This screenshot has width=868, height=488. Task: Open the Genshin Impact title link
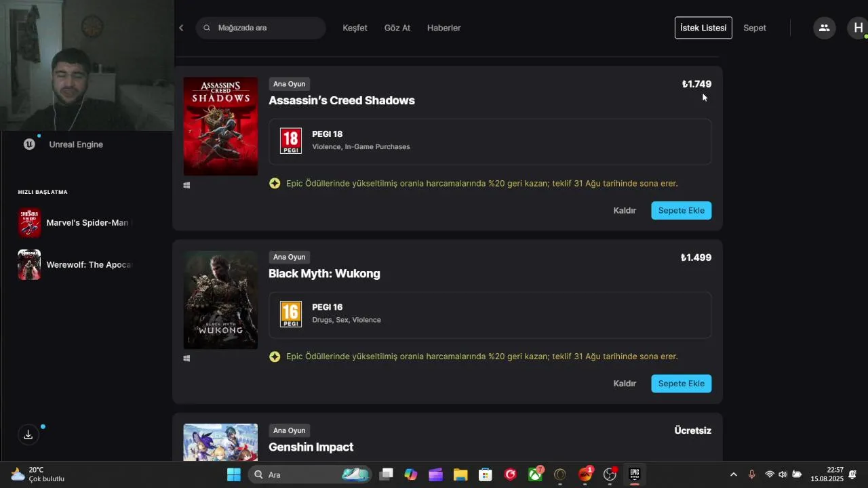click(311, 447)
